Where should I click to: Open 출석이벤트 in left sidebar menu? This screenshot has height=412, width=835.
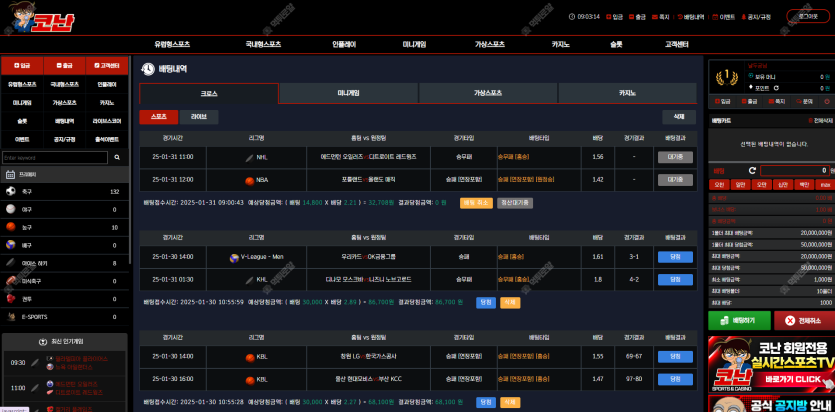click(x=107, y=139)
